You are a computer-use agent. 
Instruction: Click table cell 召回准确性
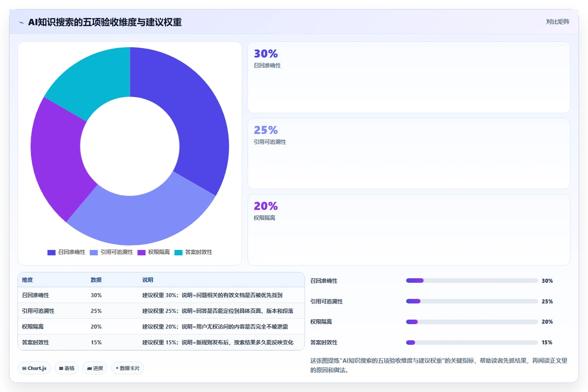point(35,295)
